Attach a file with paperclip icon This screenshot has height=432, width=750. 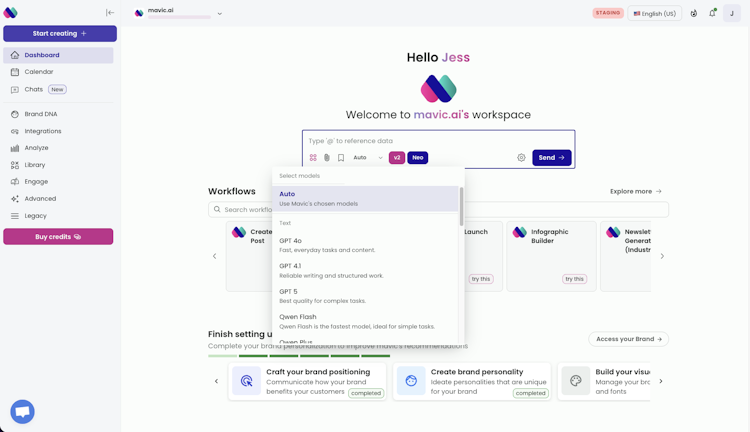(327, 157)
